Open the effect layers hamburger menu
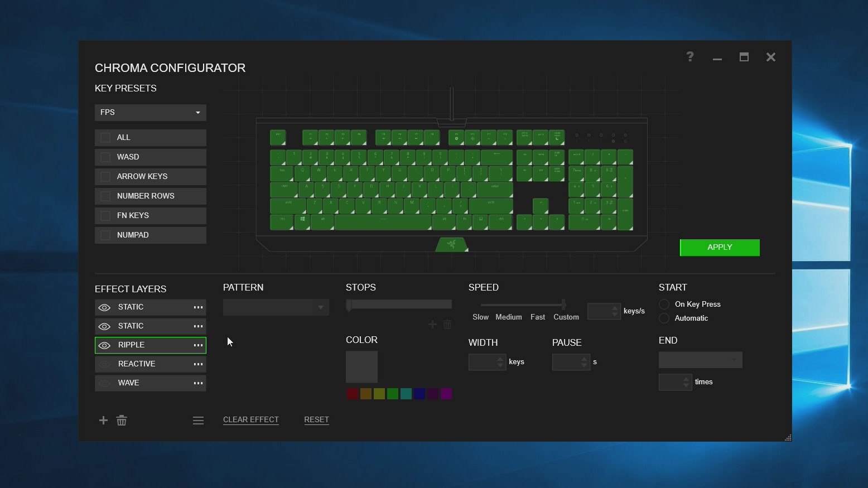This screenshot has height=488, width=868. (198, 421)
